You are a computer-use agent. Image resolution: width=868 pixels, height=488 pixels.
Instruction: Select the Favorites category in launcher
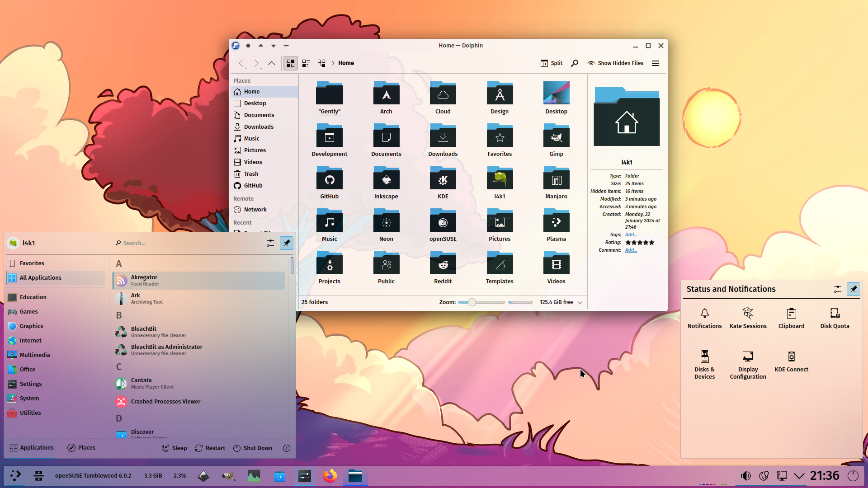56,263
